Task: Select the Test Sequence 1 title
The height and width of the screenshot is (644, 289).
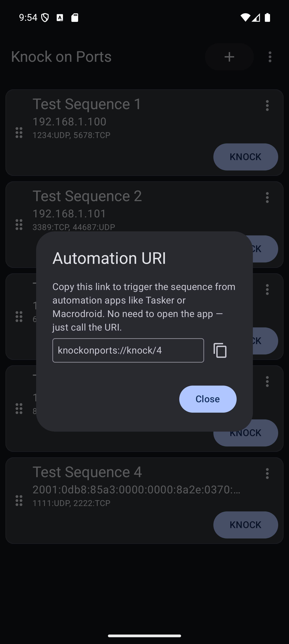Action: click(x=87, y=104)
